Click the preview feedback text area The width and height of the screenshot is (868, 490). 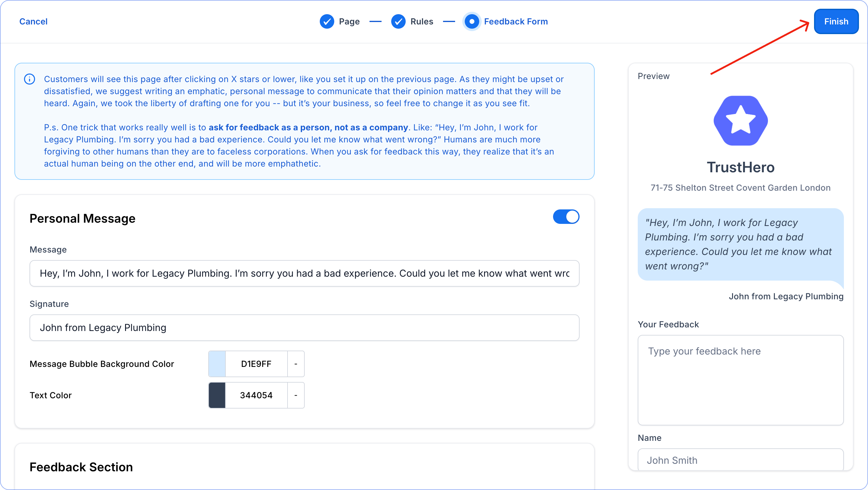740,380
